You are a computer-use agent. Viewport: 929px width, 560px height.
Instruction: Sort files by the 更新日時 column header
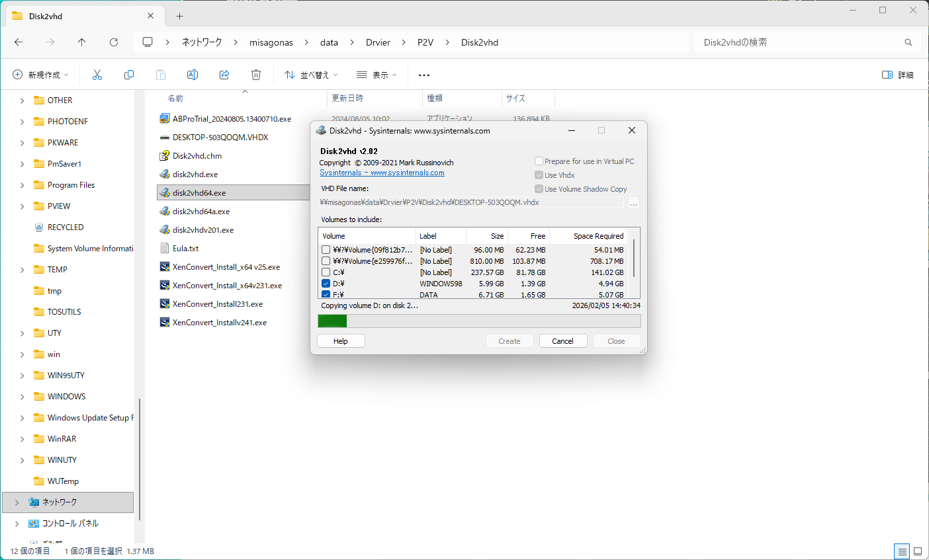click(x=347, y=98)
